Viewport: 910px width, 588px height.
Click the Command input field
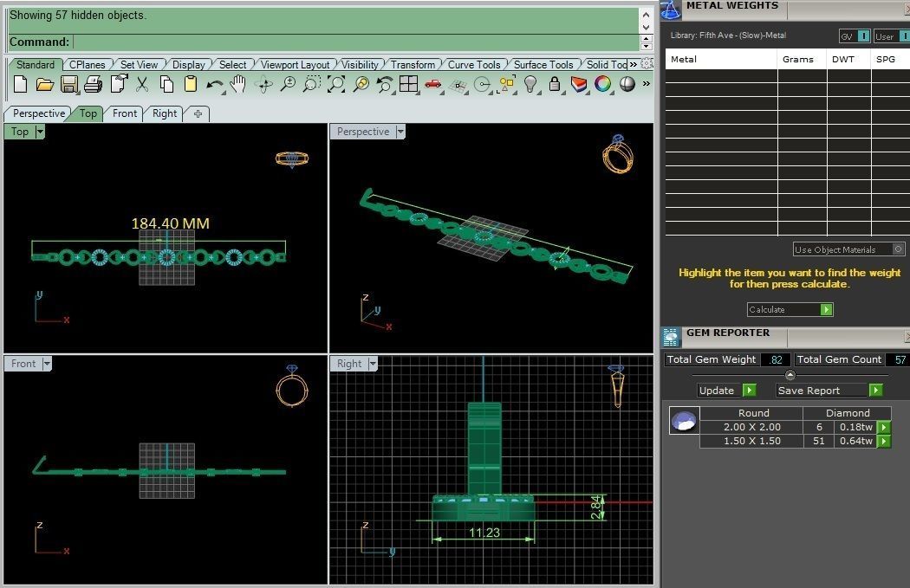point(355,42)
